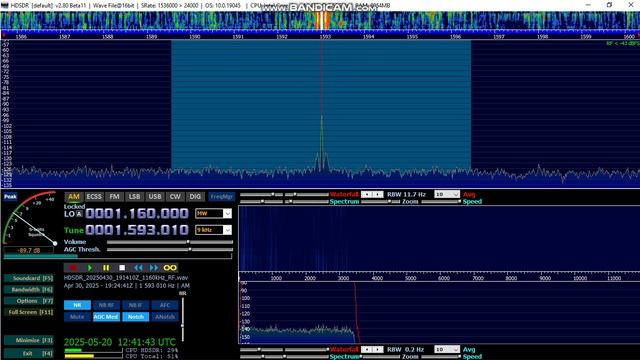The width and height of the screenshot is (640, 360).
Task: Open the Avg dropdown beside RBW 11.7 Hz
Action: 447,194
